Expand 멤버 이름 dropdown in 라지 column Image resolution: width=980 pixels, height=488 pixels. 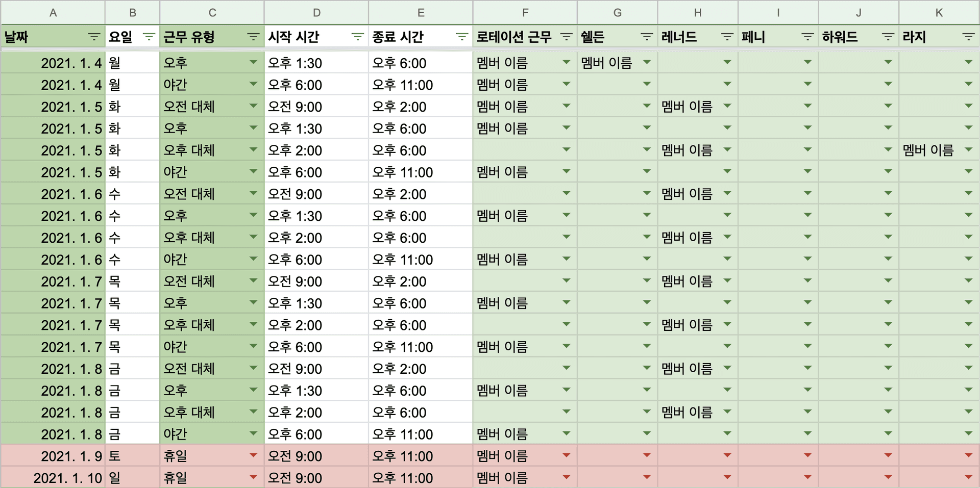(x=968, y=150)
